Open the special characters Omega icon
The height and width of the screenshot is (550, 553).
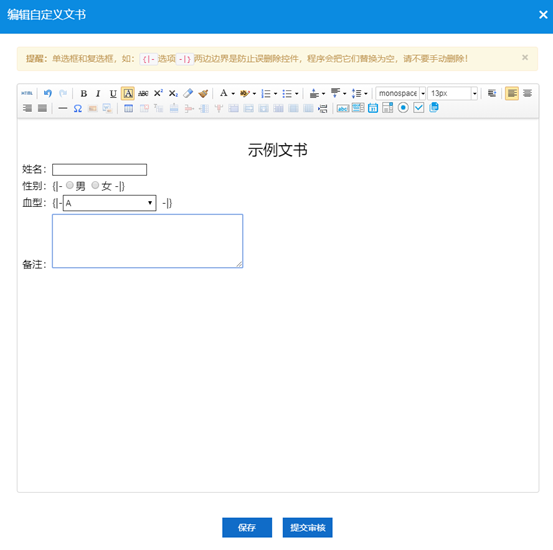(78, 108)
